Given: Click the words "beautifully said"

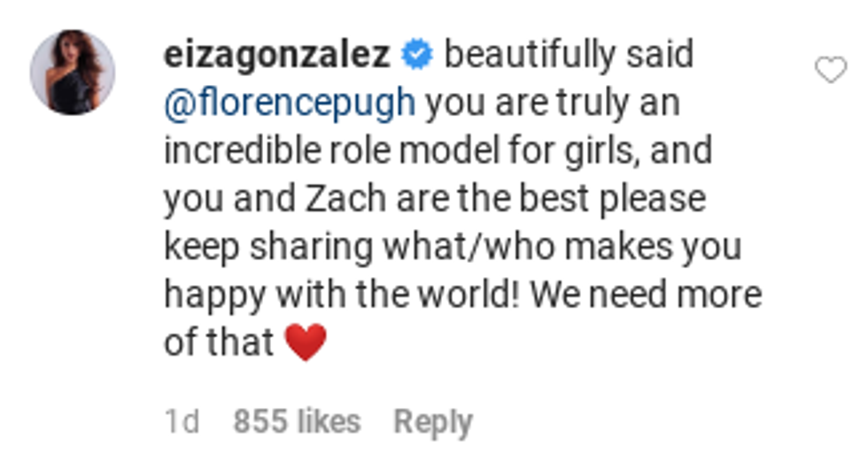Looking at the screenshot, I should click(568, 56).
